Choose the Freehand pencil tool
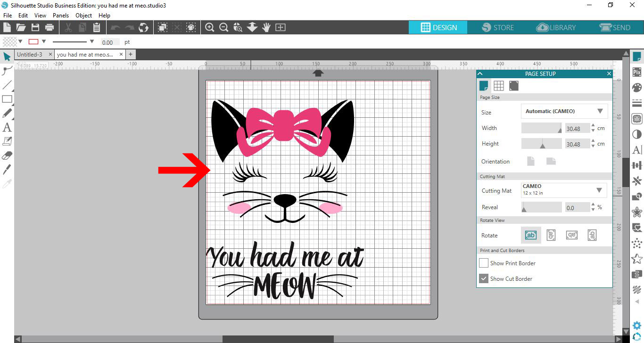This screenshot has width=644, height=343. tap(7, 113)
